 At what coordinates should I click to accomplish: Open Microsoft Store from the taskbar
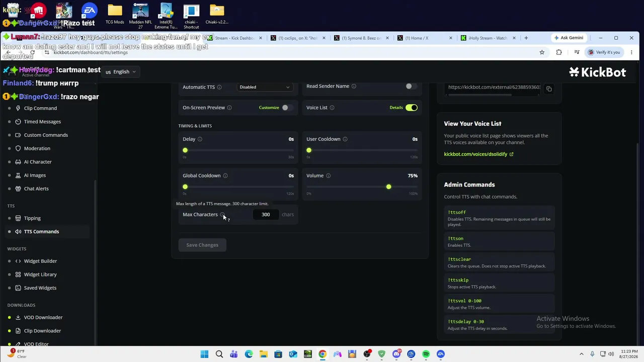(278, 354)
